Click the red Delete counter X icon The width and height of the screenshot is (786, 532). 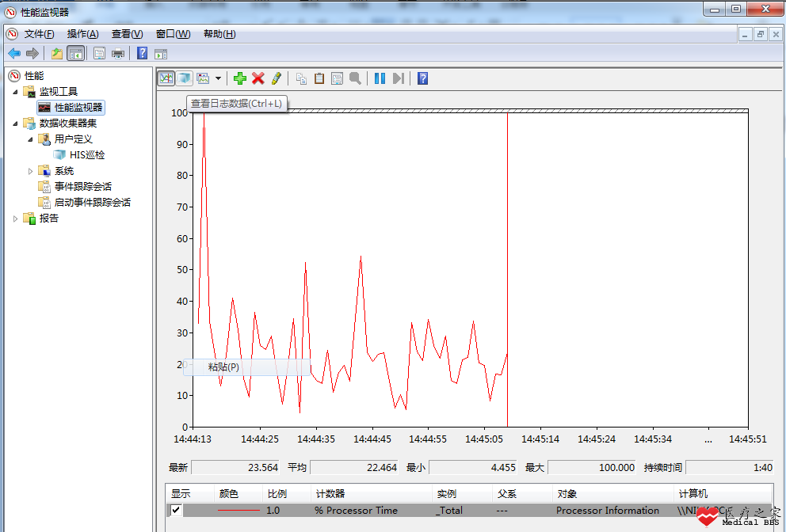[x=258, y=78]
